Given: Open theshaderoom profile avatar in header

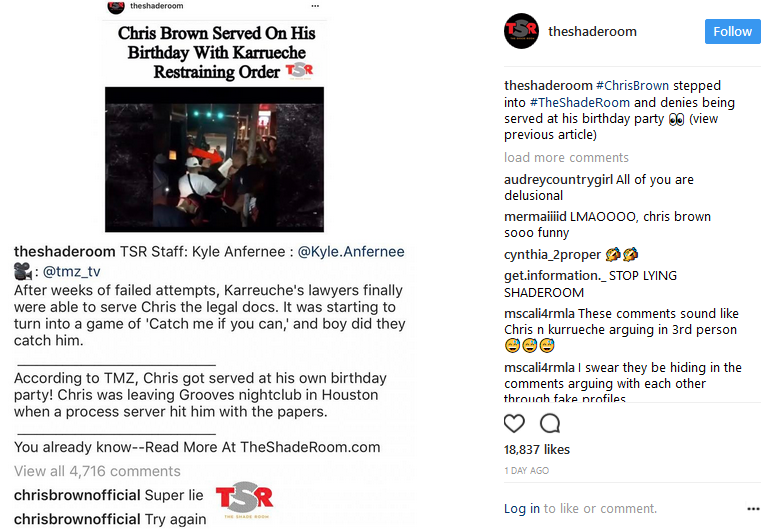Looking at the screenshot, I should (521, 31).
